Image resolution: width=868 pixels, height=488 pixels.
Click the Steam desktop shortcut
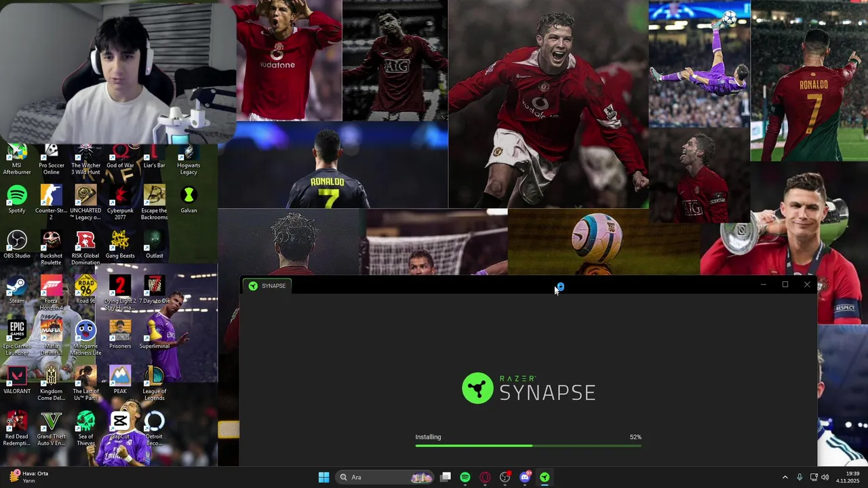17,290
